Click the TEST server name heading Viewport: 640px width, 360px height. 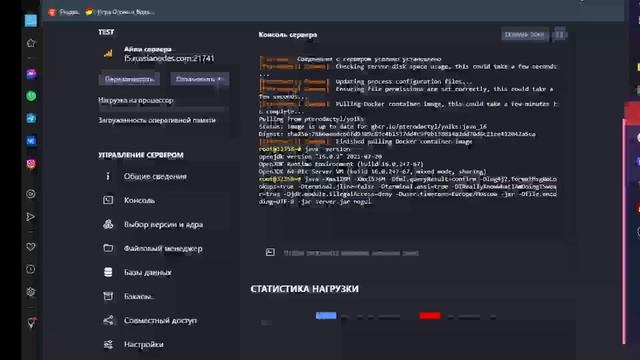[106, 32]
